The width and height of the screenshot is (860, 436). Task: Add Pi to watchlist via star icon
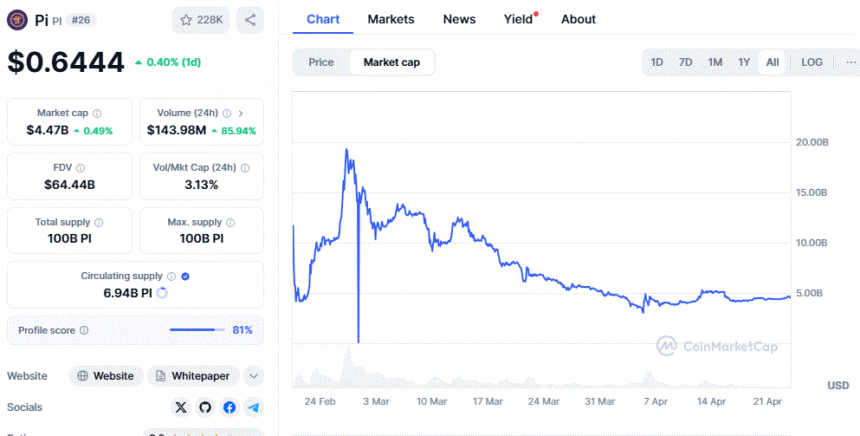point(186,20)
